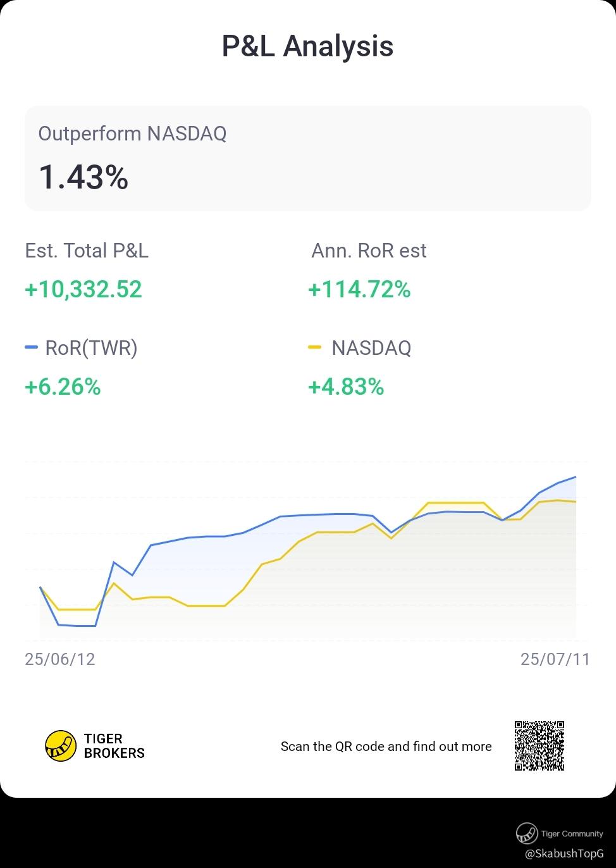Screen dimensions: 616x868
Task: Click the NASDAQ legend label
Action: 371,348
